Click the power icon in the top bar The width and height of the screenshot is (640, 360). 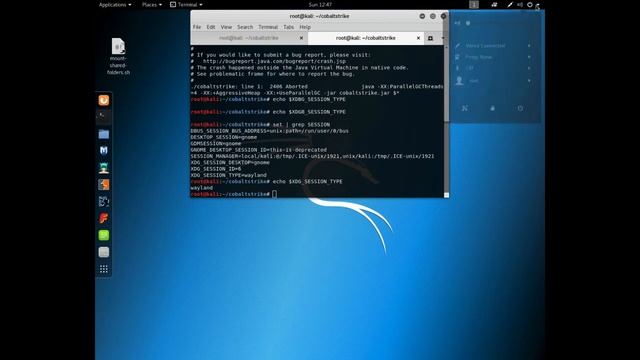529,4
